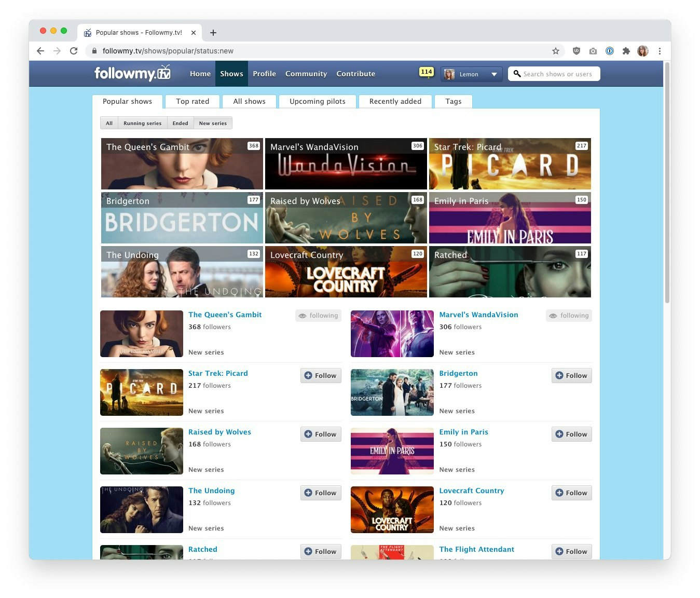
Task: Bookmark page with the star icon
Action: (556, 51)
